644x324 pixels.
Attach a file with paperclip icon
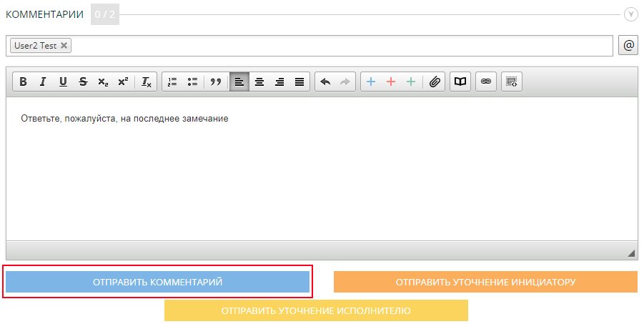pos(435,82)
